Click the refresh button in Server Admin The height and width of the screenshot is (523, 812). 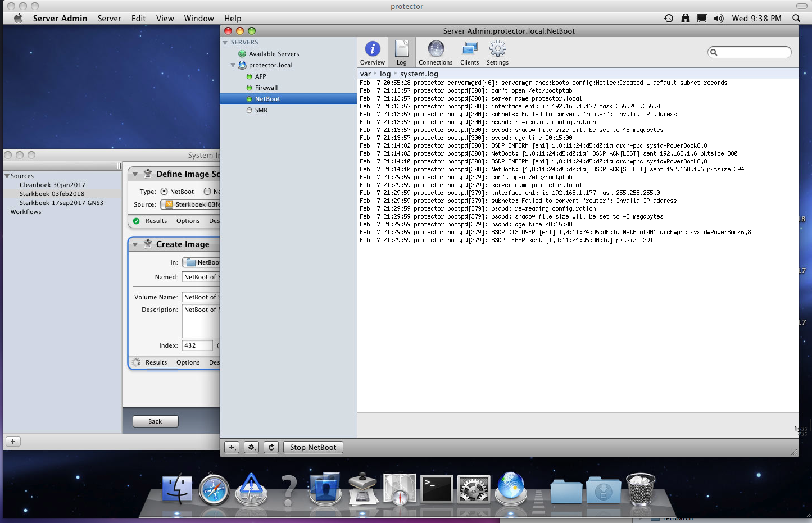point(271,447)
